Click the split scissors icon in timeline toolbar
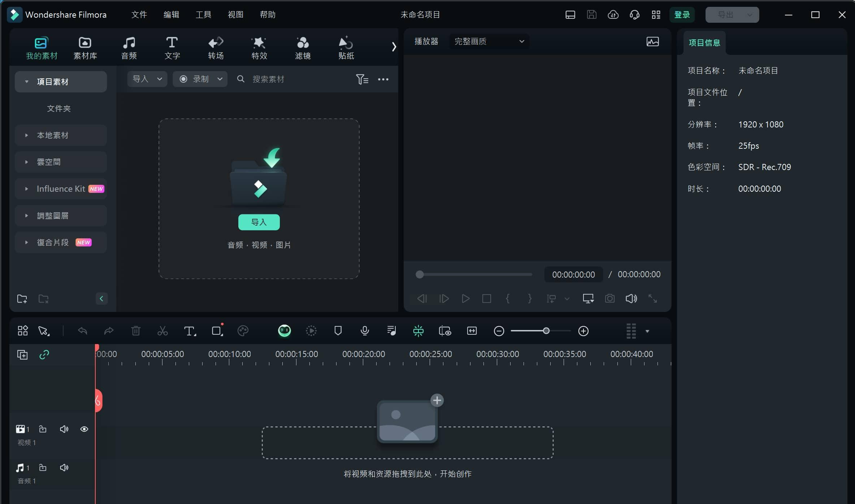This screenshot has width=855, height=504. click(162, 331)
